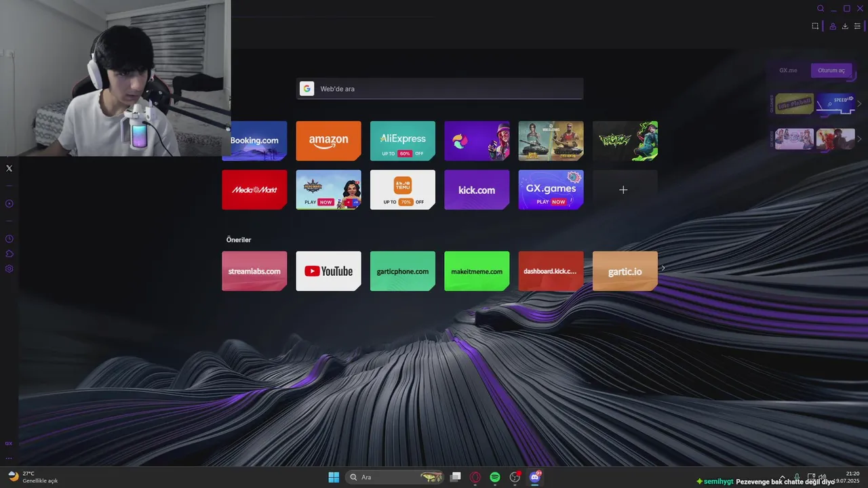Image resolution: width=868 pixels, height=488 pixels.
Task: Click the search tabs magnifier icon
Action: click(x=821, y=9)
